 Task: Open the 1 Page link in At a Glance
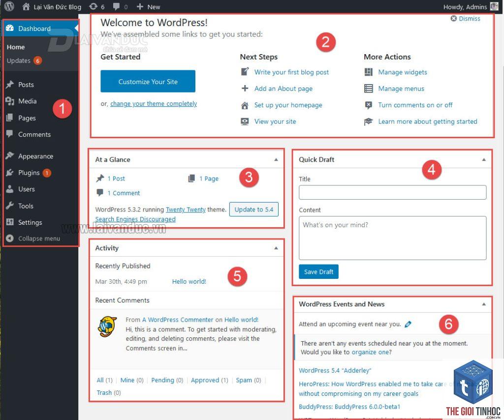[209, 179]
